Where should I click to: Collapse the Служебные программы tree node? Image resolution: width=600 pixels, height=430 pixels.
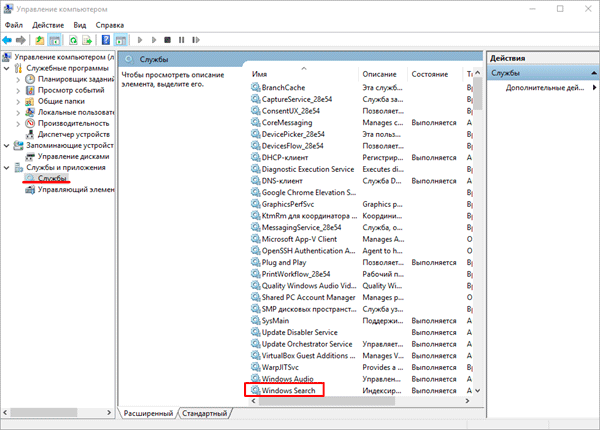(x=8, y=68)
